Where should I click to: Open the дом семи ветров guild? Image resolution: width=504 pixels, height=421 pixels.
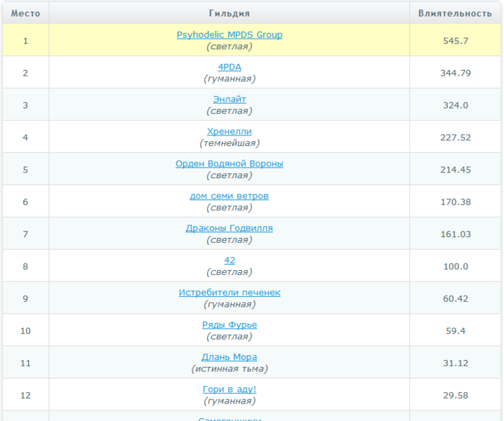[x=229, y=196]
